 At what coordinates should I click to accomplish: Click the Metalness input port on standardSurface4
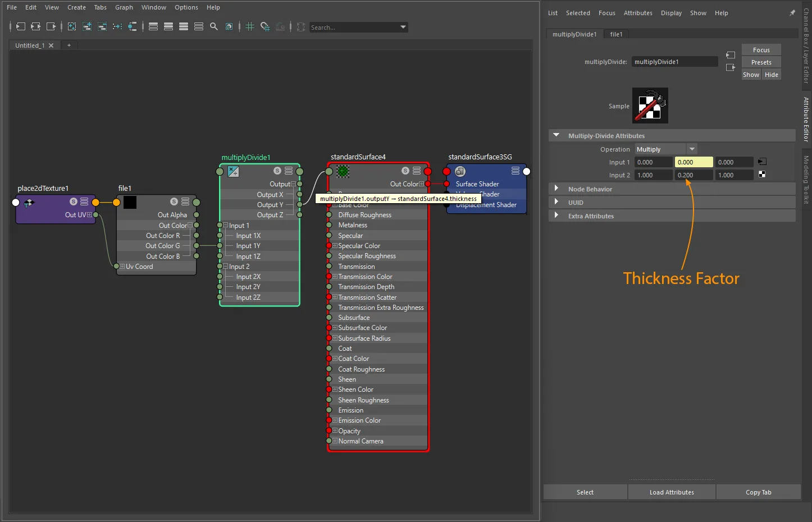tap(329, 225)
